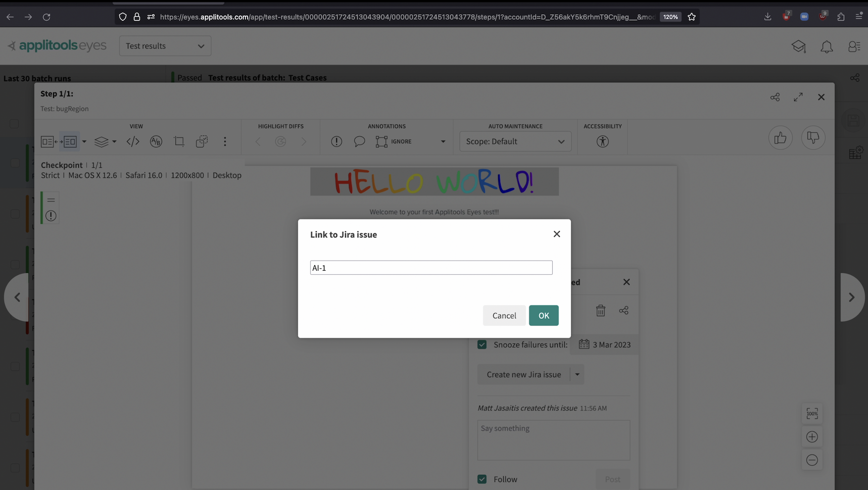The image size is (868, 490).
Task: Click the Applitools Eyes logo
Action: click(57, 46)
